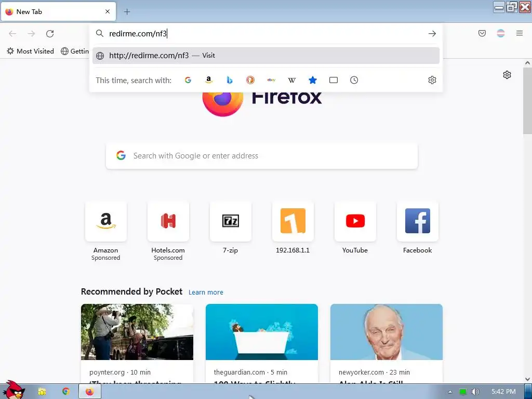
Task: Open Save to Pocket button
Action: coord(482,33)
